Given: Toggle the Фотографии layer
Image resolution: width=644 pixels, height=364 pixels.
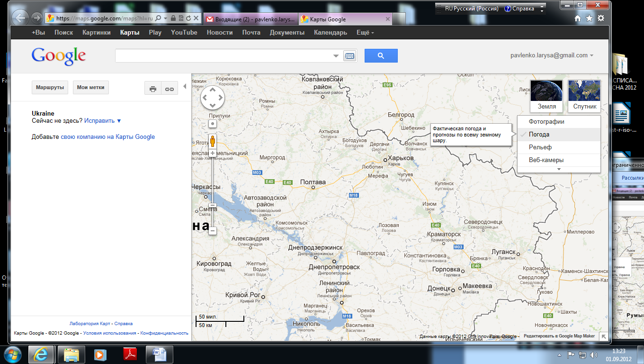Looking at the screenshot, I should (x=559, y=122).
